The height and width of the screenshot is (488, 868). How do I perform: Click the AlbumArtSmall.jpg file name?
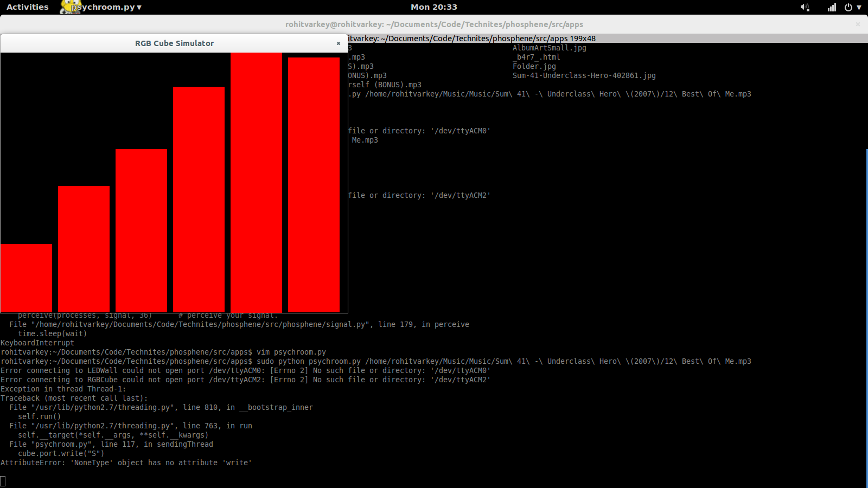tap(550, 48)
